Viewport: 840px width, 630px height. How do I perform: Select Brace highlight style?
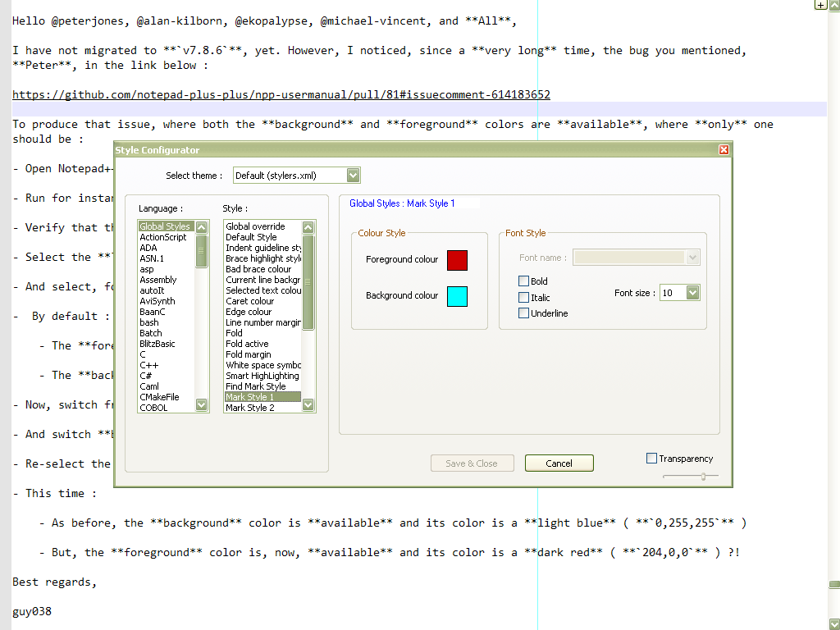tap(263, 258)
